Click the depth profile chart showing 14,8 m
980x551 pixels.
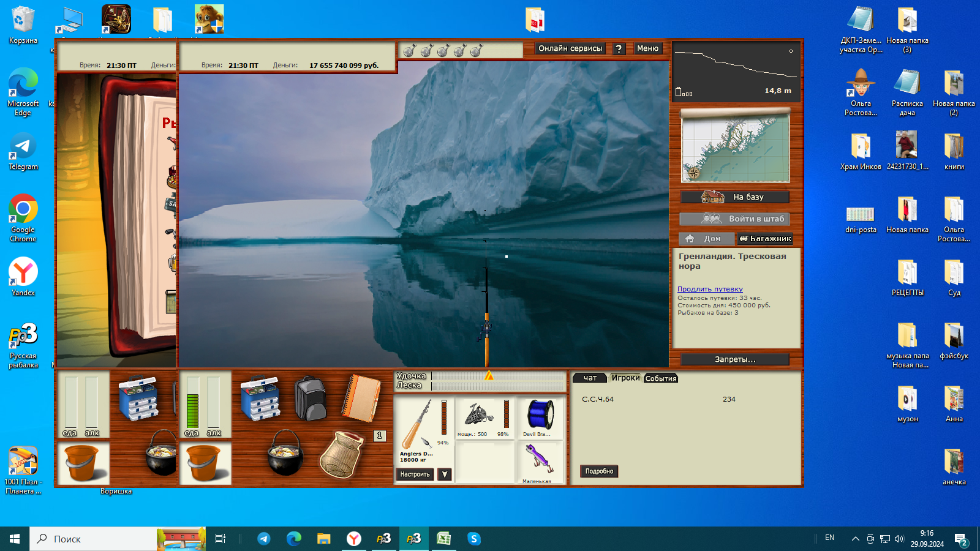[x=736, y=71]
